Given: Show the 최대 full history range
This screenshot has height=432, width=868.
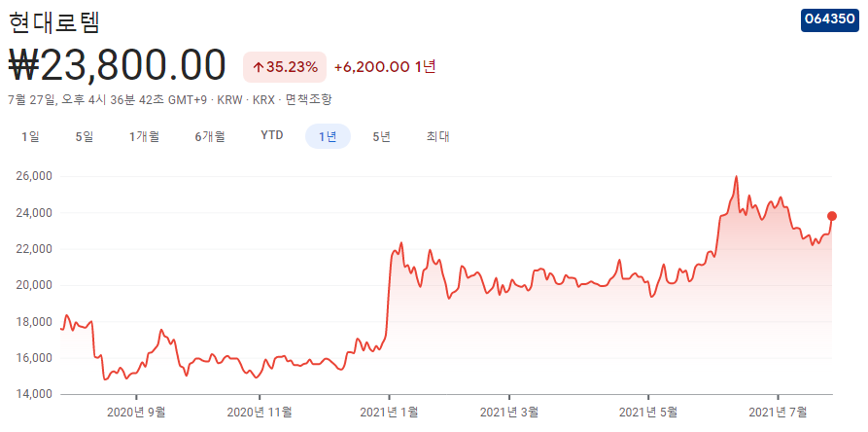Looking at the screenshot, I should pyautogui.click(x=437, y=137).
